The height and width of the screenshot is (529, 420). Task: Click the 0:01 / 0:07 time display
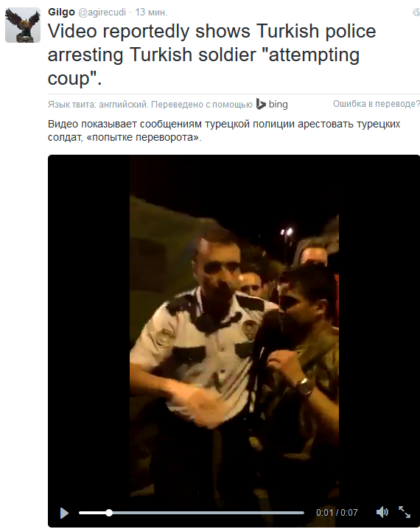click(x=337, y=513)
